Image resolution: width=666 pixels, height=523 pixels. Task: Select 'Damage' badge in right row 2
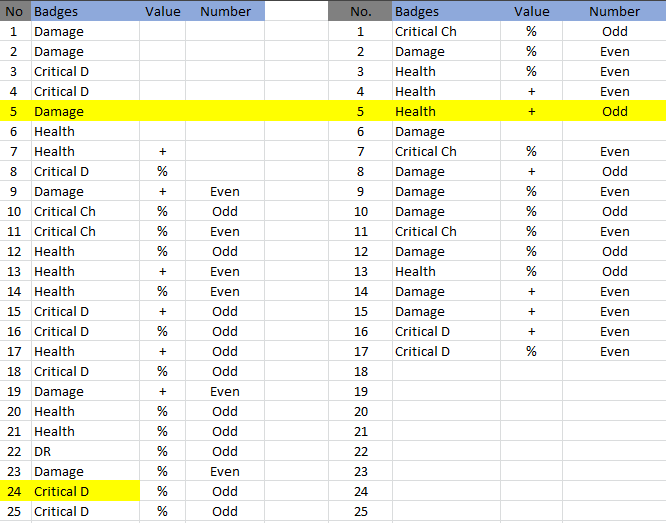click(446, 51)
